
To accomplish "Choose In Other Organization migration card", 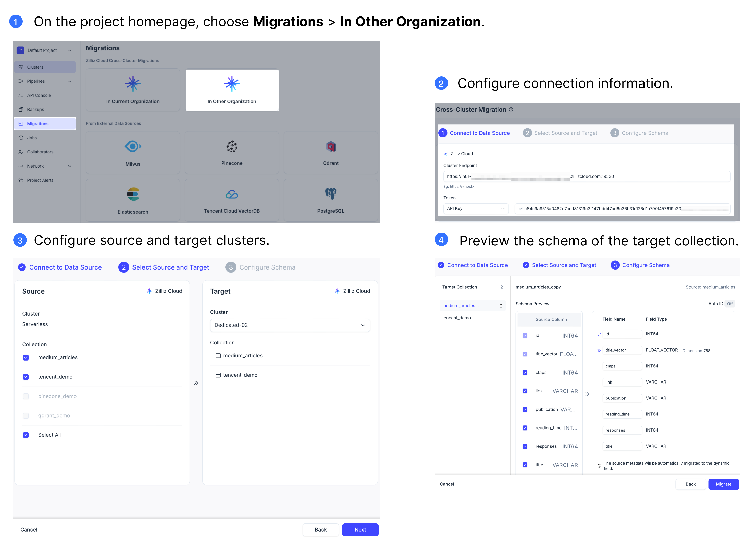I will click(x=232, y=90).
